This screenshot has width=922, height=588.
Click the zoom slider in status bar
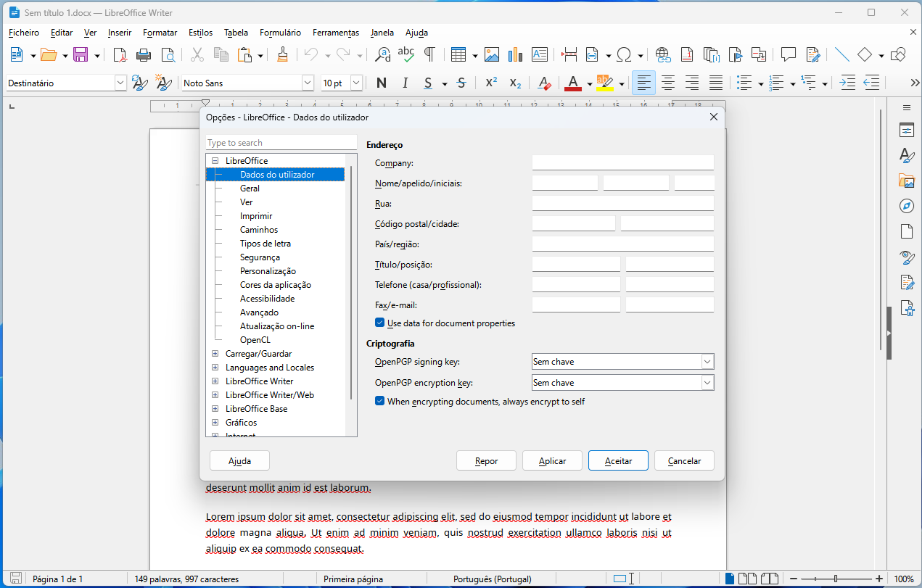point(835,579)
